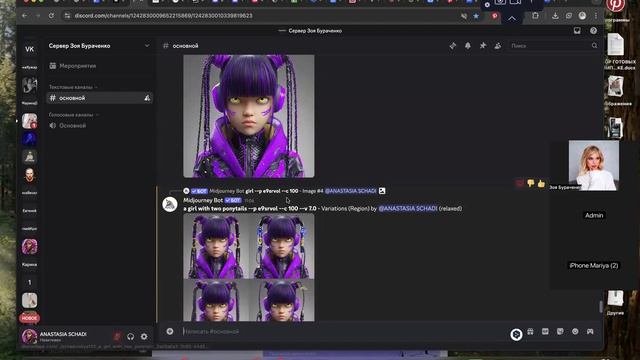Click the Зоя Бураченко video participant tile

click(593, 165)
